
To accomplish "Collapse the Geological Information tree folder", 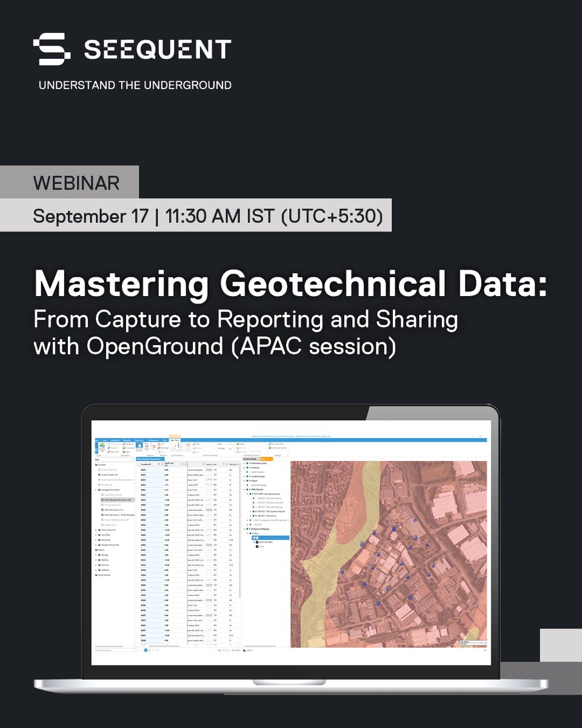I will pyautogui.click(x=96, y=490).
